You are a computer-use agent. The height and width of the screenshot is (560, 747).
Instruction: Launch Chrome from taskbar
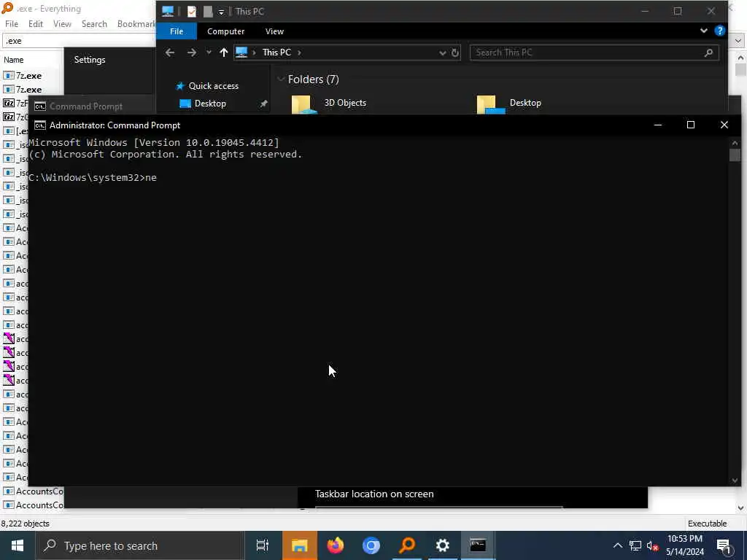[x=371, y=545]
